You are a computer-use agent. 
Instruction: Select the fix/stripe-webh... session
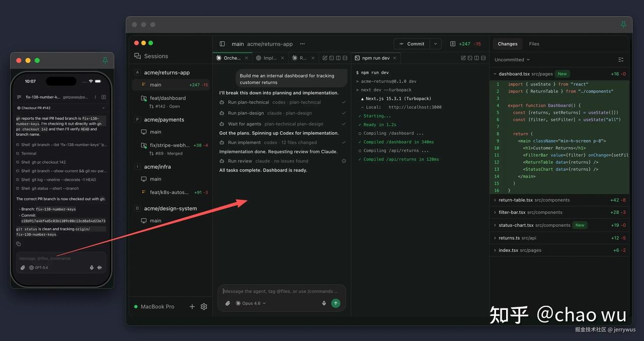(x=171, y=149)
